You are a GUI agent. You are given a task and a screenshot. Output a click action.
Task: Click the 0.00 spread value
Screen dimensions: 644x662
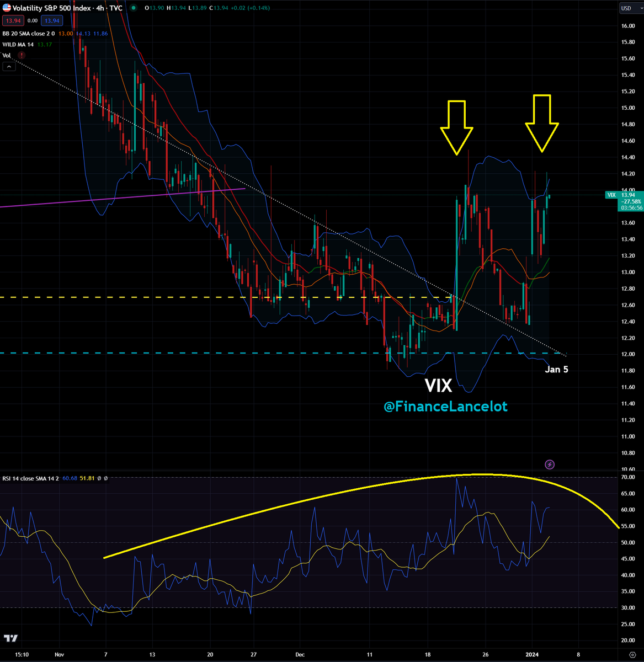click(x=32, y=21)
